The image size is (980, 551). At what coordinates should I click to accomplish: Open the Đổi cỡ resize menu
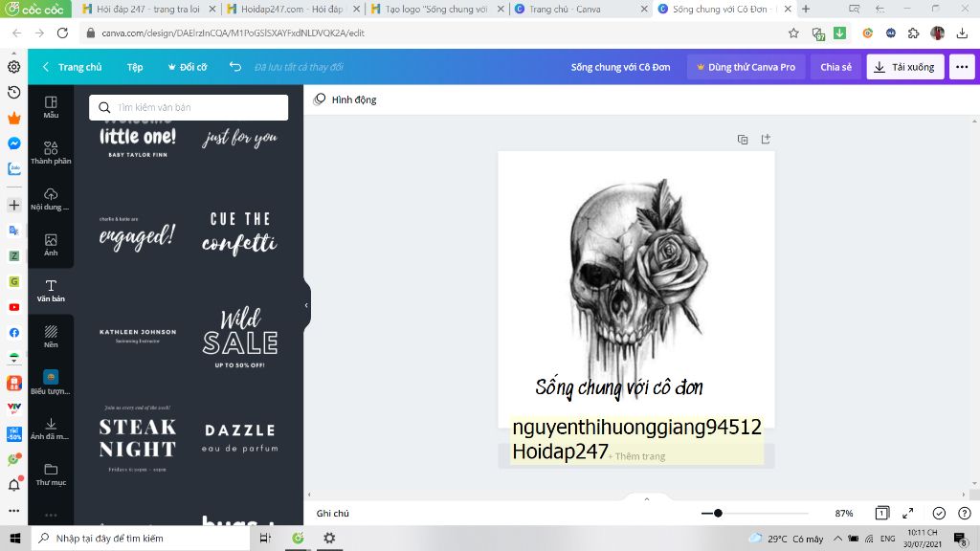pyautogui.click(x=188, y=67)
